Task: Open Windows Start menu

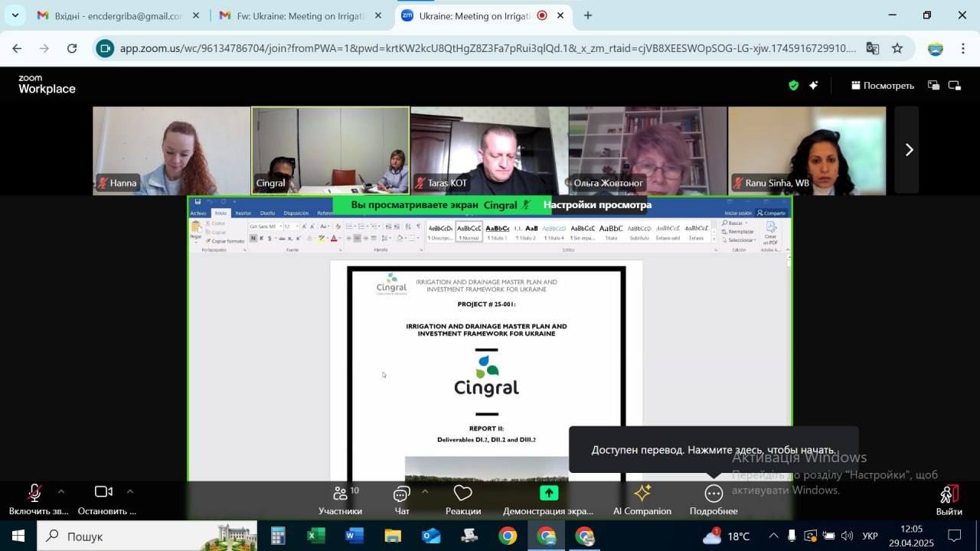Action: [18, 536]
